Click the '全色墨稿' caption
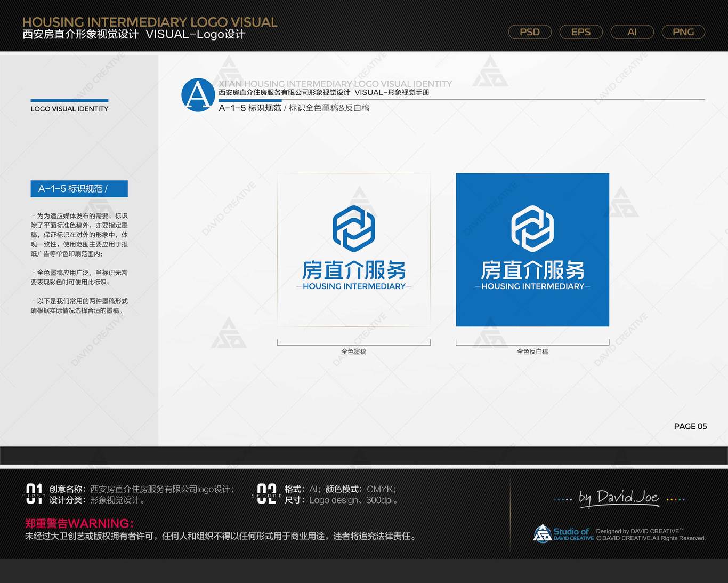728x583 pixels. tap(354, 352)
